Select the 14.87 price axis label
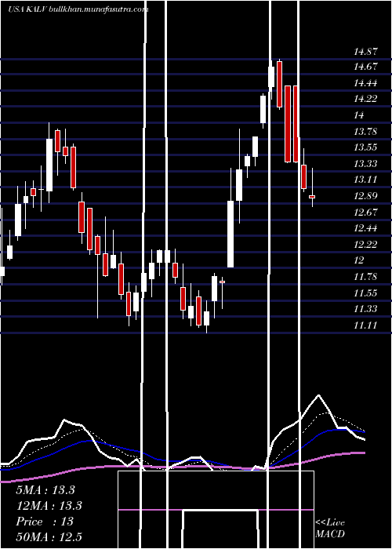 click(365, 52)
